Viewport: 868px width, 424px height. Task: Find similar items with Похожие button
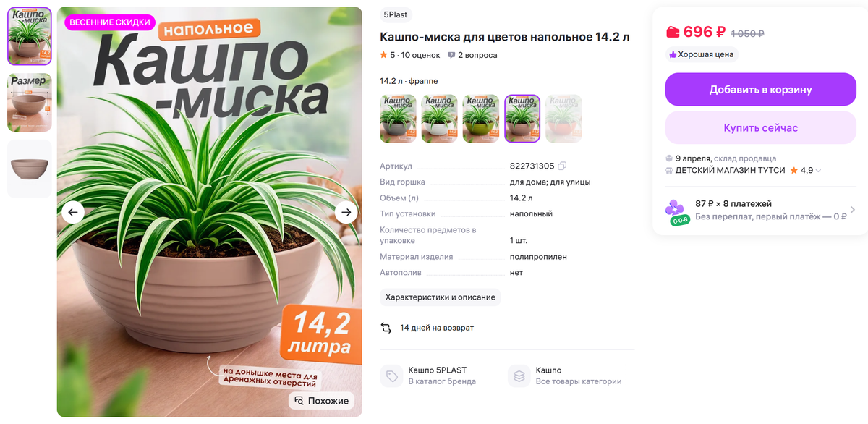[x=322, y=401]
